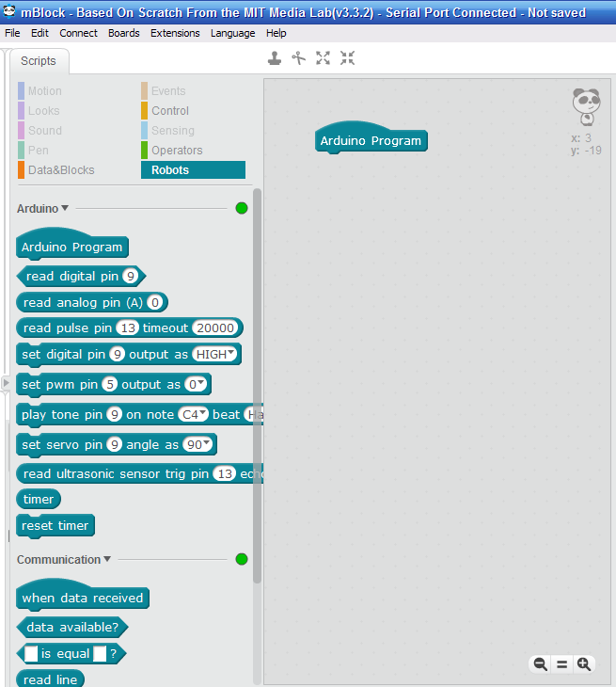This screenshot has height=687, width=616.
Task: Expand the Arduino extension dropdown arrow
Action: point(65,208)
